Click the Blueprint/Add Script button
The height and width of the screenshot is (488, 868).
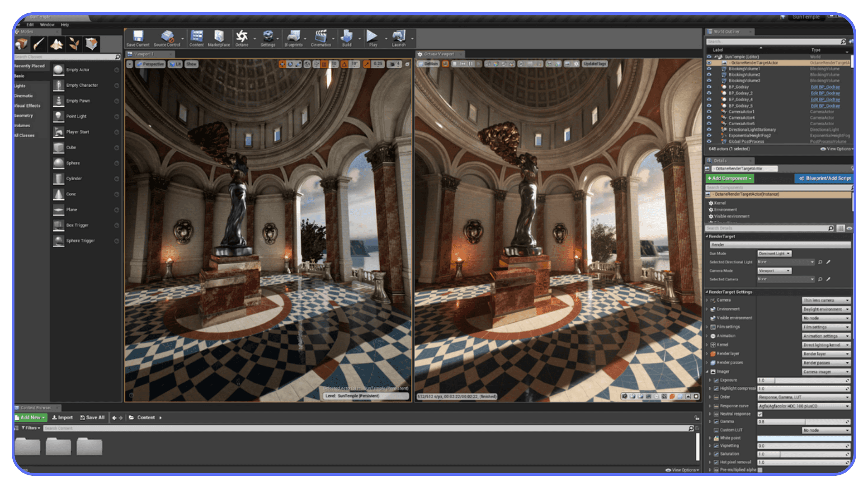(x=824, y=178)
